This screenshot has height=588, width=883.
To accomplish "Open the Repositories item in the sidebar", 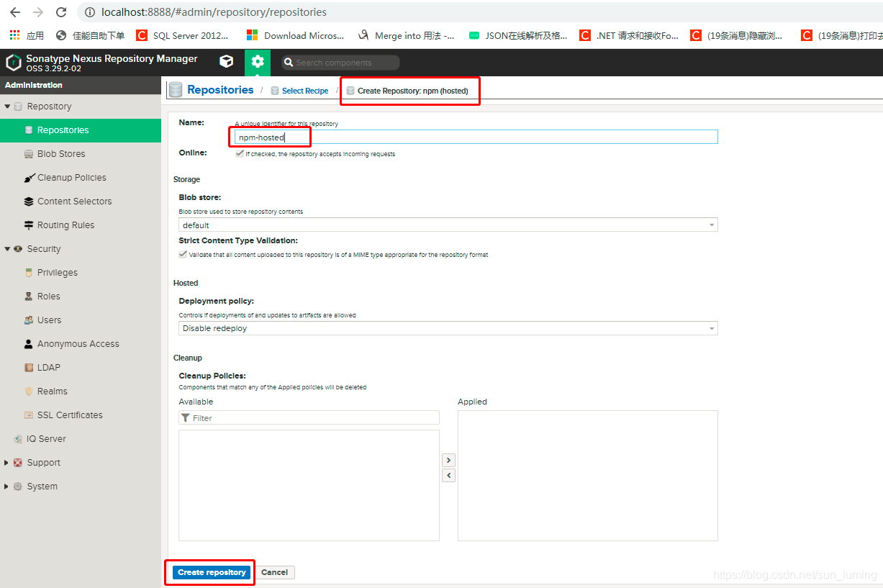I will point(81,130).
